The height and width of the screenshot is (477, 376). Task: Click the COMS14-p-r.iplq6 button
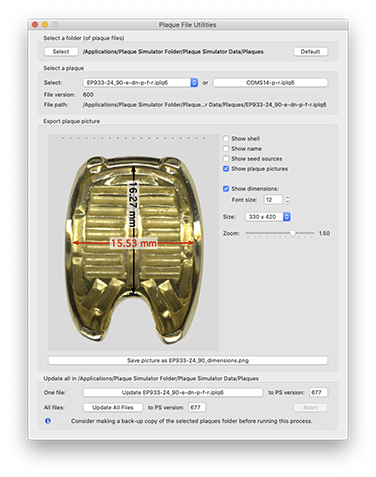point(270,83)
